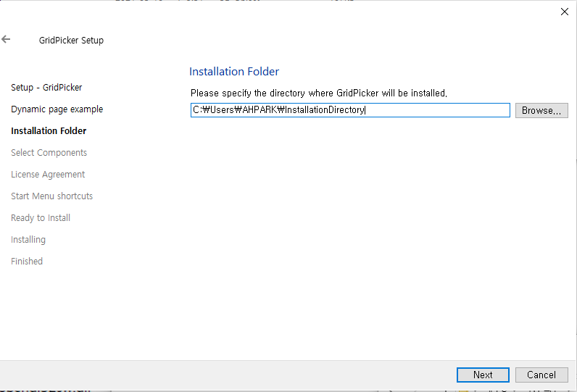Click the 'Please specify the directory' instruction text

(x=319, y=93)
